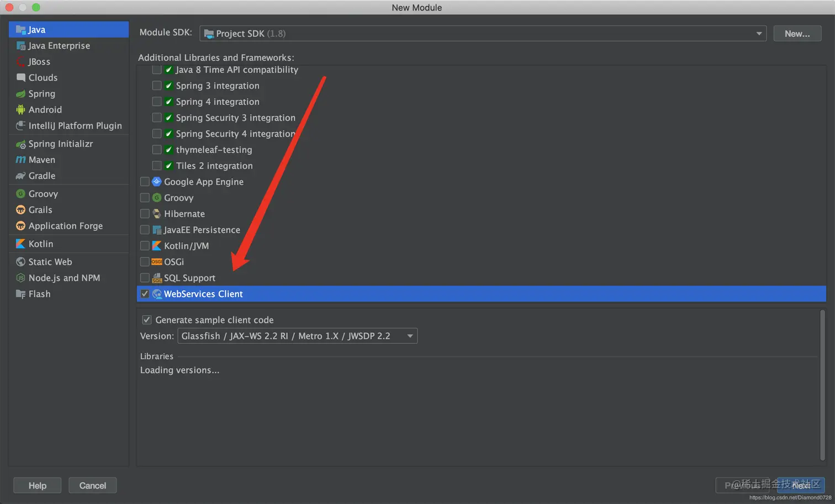Pick the Flash module icon
This screenshot has width=835, height=504.
click(21, 294)
